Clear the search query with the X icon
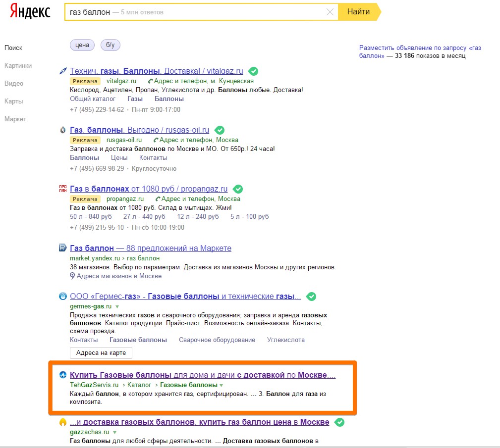This screenshot has height=448, width=500. [x=330, y=12]
